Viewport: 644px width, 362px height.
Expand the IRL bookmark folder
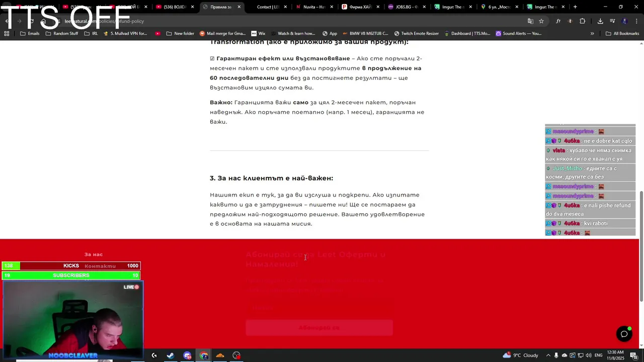(x=91, y=34)
